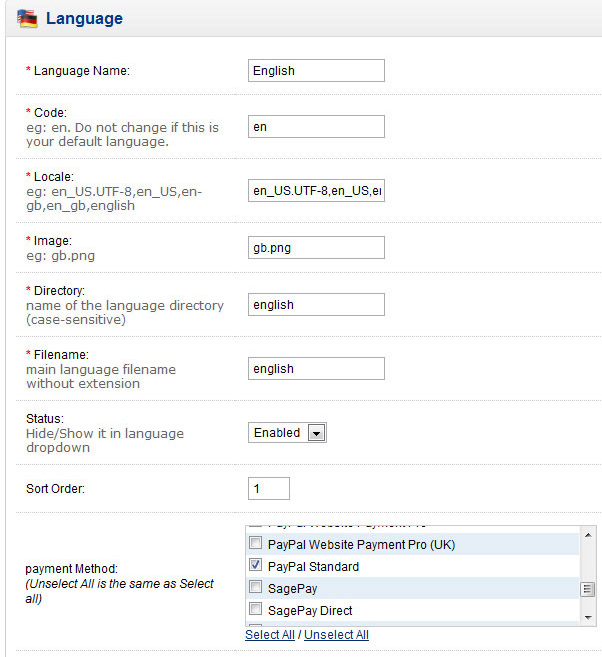
Task: Select the Image field with gb.png
Action: [316, 247]
